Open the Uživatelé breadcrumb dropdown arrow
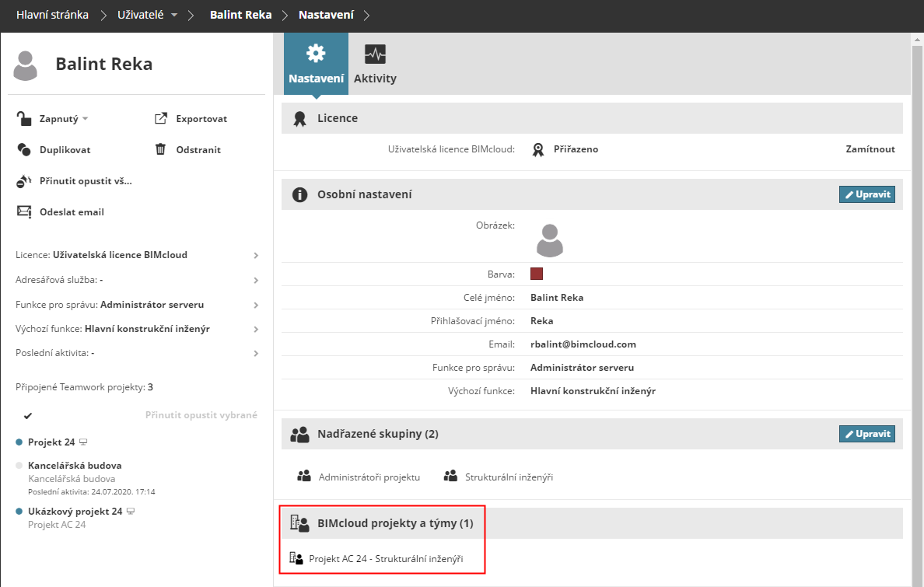Screen dimensions: 924x587 173,16
